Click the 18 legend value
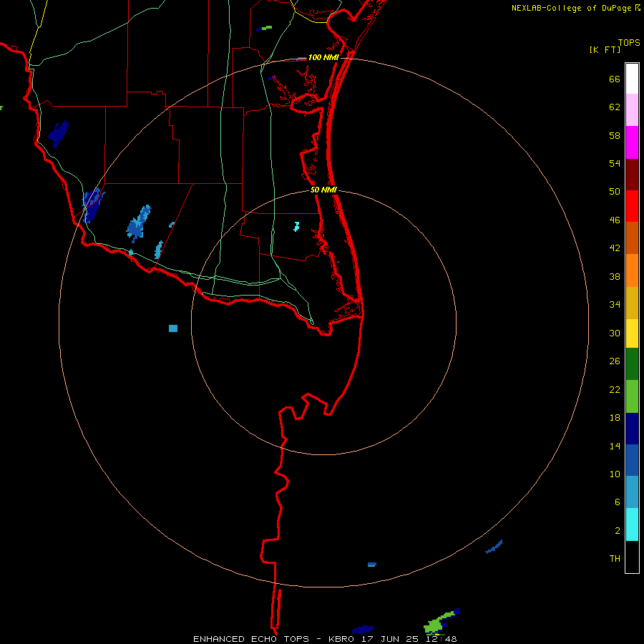This screenshot has height=644, width=644. (615, 418)
